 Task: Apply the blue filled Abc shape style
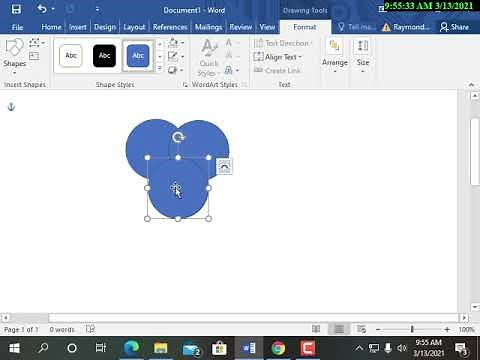(138, 55)
